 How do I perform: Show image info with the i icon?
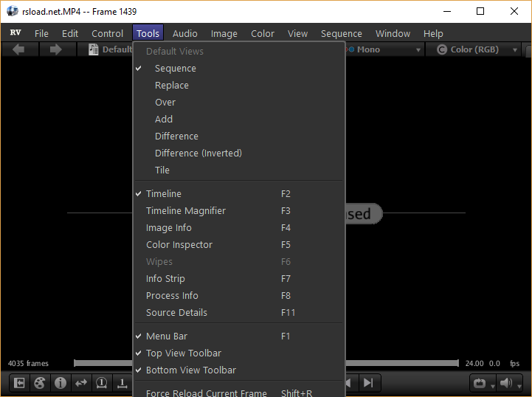pos(61,384)
